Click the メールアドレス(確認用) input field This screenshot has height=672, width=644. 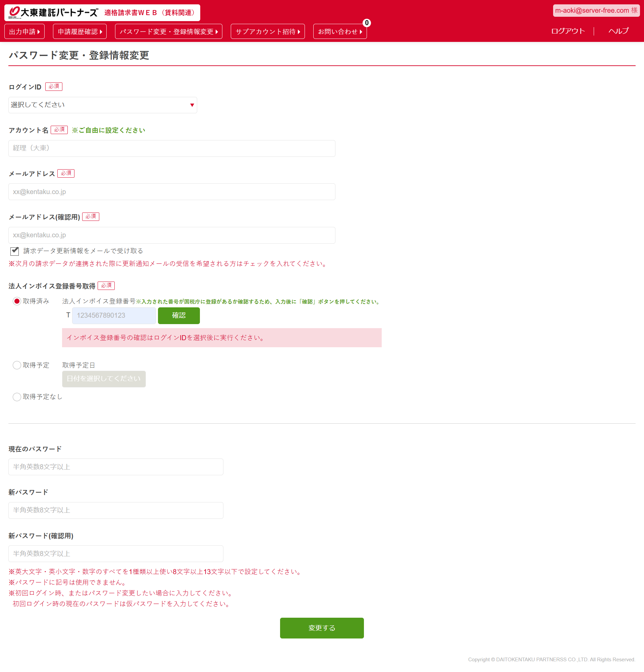[x=171, y=235]
